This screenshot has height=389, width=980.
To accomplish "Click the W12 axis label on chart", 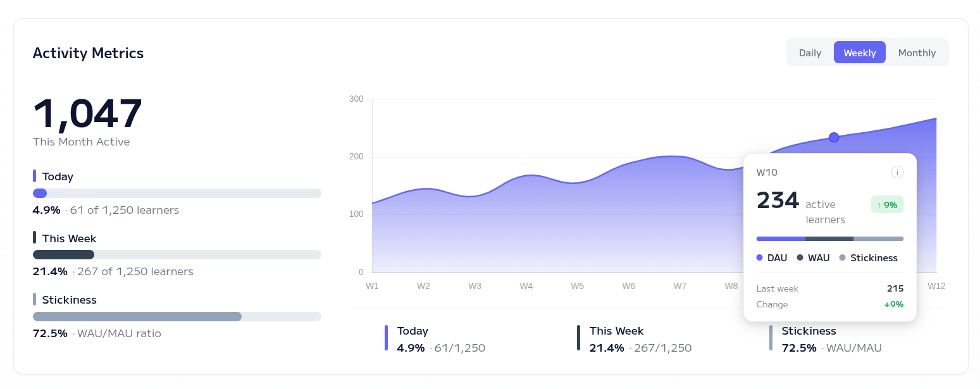I will point(936,286).
